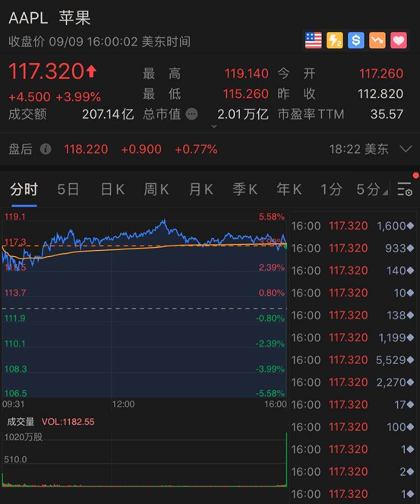Tap the pink heart favorite icon
This screenshot has width=420, height=504.
399,40
